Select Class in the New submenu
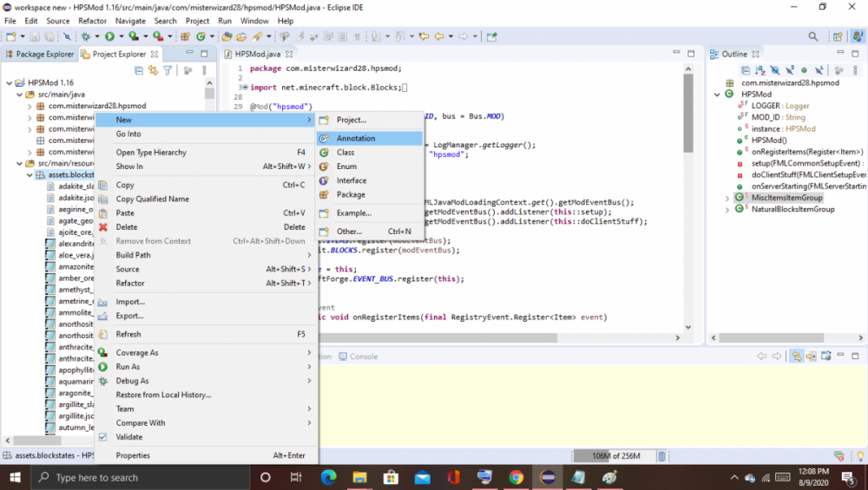 (369, 152)
